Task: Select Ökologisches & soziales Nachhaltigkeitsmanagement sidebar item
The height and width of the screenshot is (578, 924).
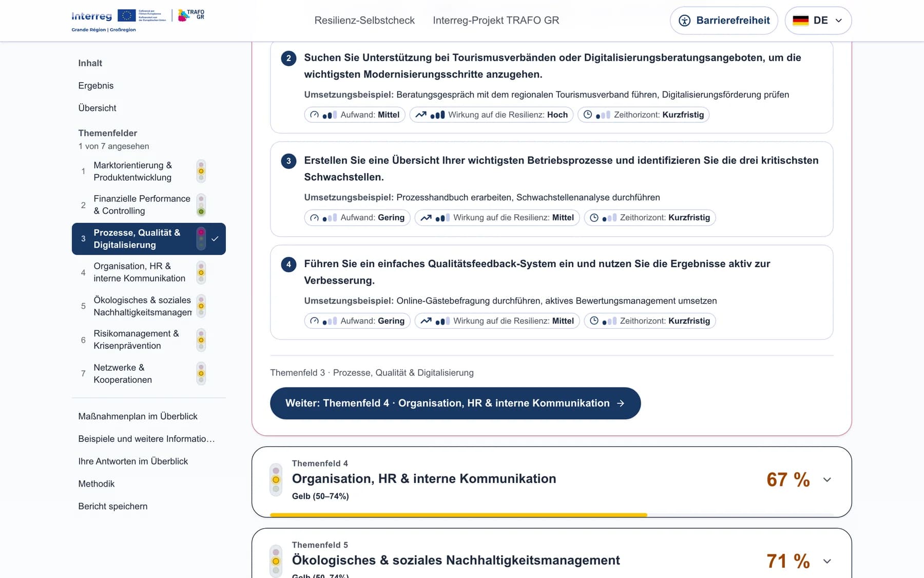Action: 149,306
